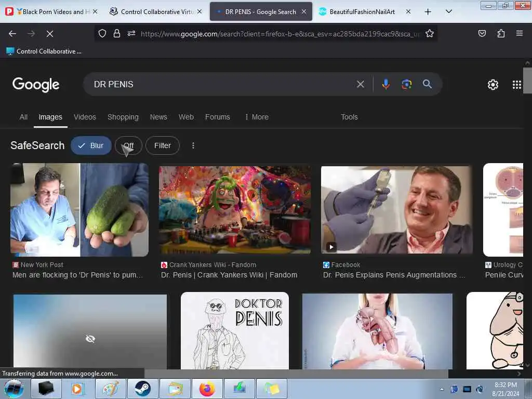Clear the Google search box text
The height and width of the screenshot is (399, 532).
(361, 84)
